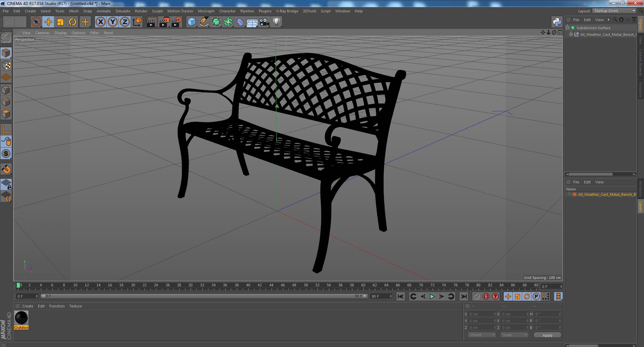This screenshot has height=347, width=644.
Task: Click Apply coordinates button
Action: point(547,335)
